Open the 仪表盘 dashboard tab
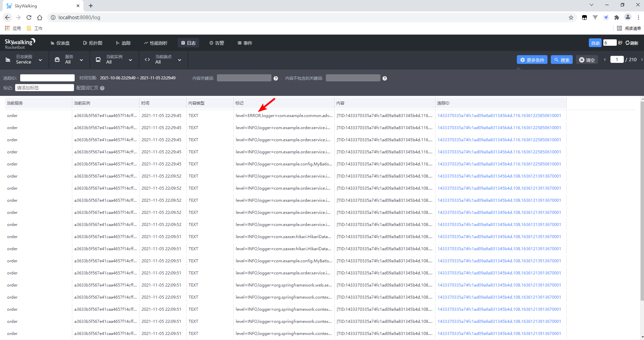 pos(60,43)
